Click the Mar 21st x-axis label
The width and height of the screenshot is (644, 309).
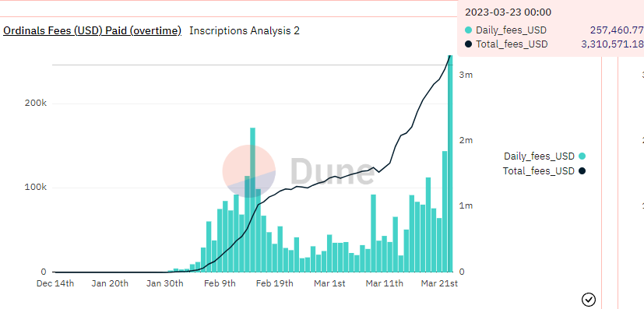(x=438, y=283)
